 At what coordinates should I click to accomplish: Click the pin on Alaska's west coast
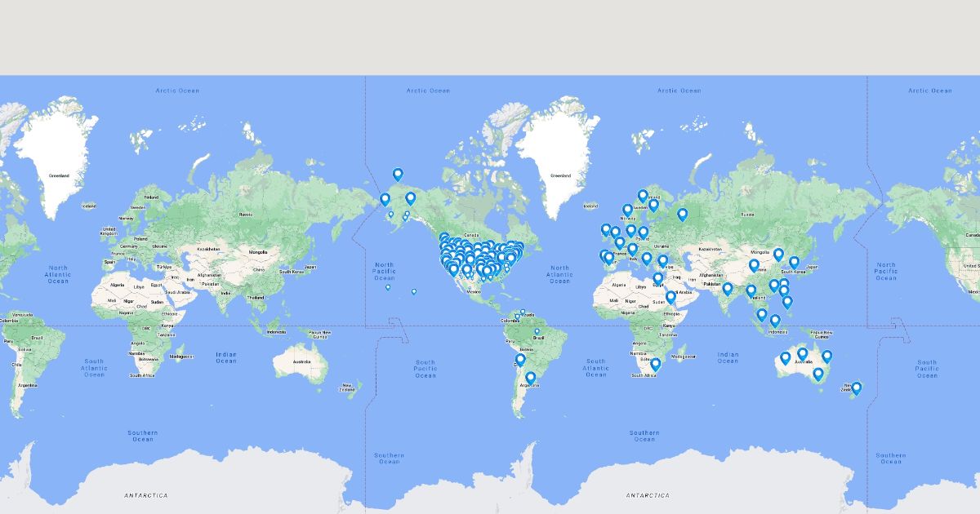(x=385, y=199)
